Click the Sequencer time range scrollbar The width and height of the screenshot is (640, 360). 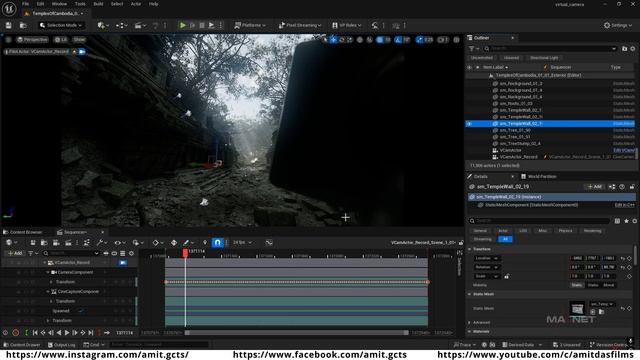(x=297, y=333)
